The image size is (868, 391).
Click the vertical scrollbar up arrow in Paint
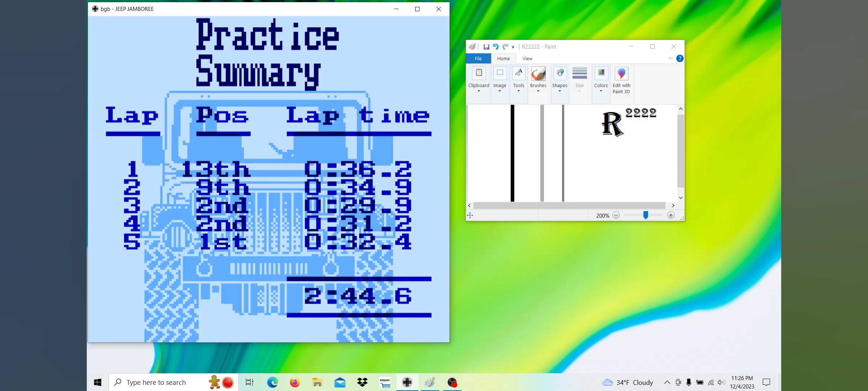[681, 109]
